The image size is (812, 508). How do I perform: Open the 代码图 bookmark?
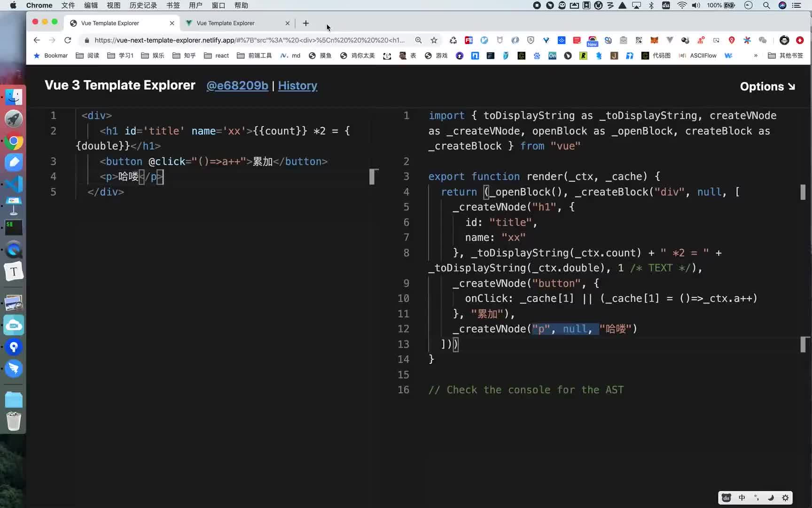click(656, 56)
